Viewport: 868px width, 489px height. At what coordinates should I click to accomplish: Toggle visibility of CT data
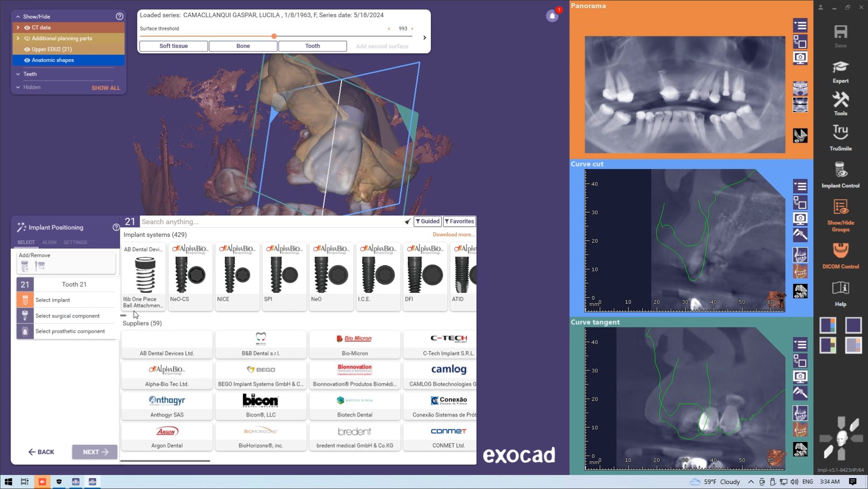27,28
